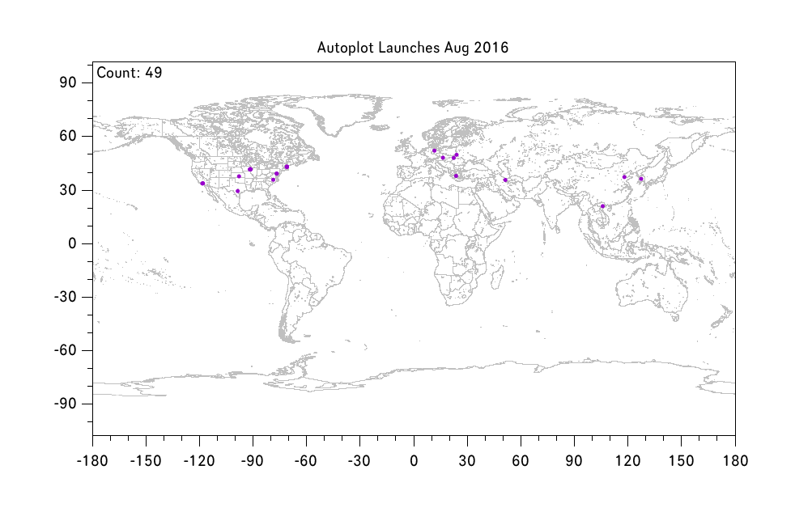The height and width of the screenshot is (512, 812).
Task: Click the x-axis tick label "-90"
Action: 253,461
